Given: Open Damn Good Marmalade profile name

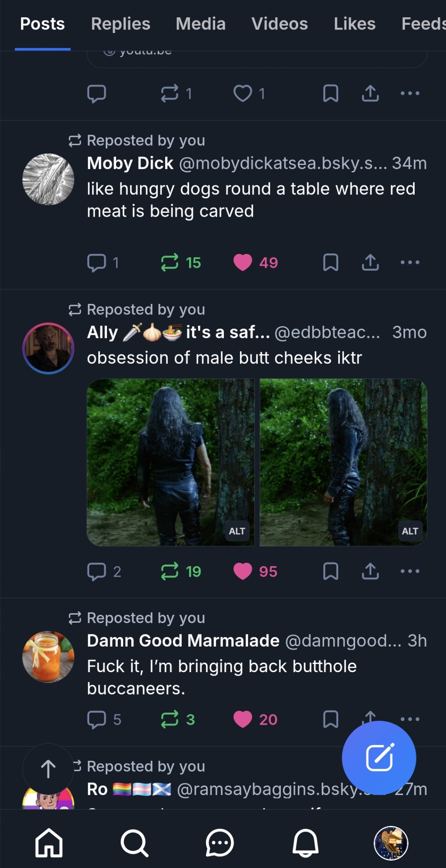Looking at the screenshot, I should point(183,640).
